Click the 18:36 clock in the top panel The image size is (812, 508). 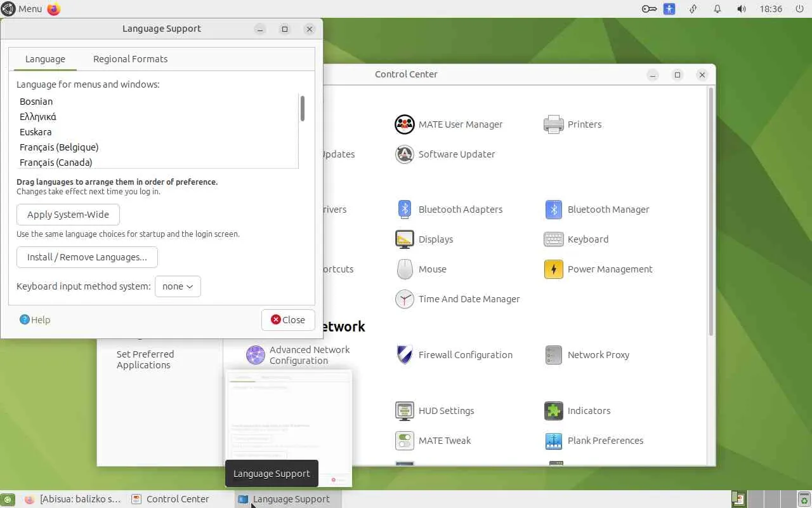771,9
